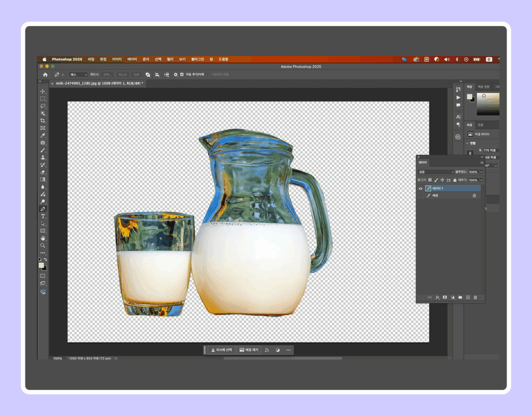Switch to the 조정 tab
The width and height of the screenshot is (532, 416).
point(481,125)
